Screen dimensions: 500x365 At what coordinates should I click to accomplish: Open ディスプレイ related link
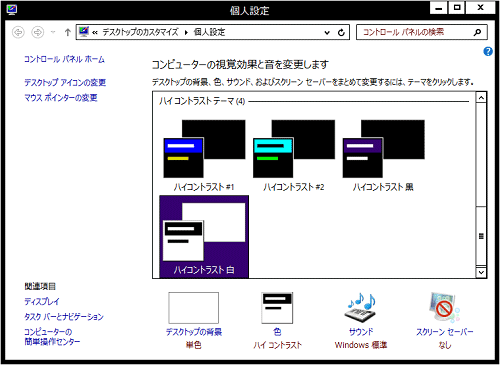point(42,301)
